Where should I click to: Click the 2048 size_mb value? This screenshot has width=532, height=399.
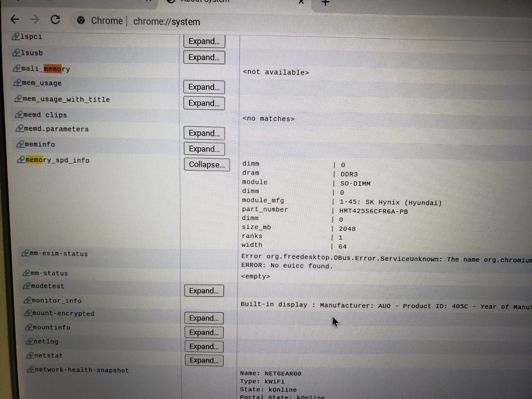click(347, 229)
